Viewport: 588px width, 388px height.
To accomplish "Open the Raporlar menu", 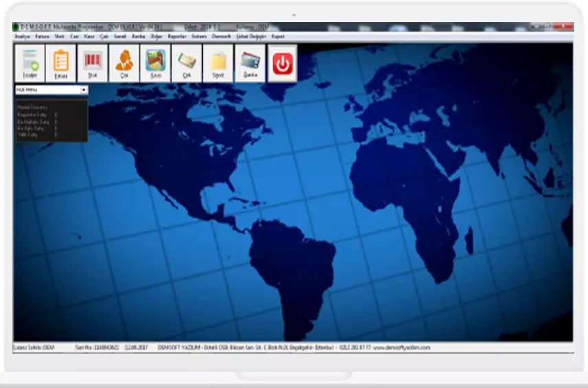I will tap(177, 36).
